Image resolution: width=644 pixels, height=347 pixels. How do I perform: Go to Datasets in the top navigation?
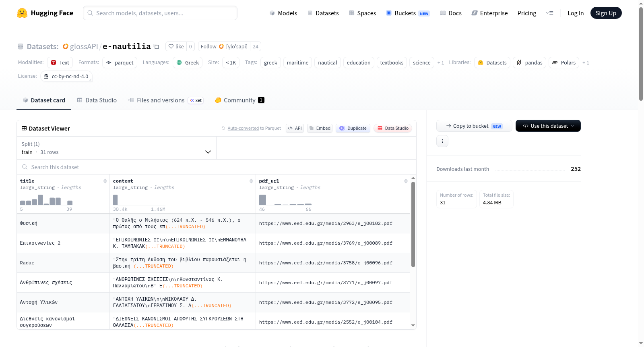point(323,13)
